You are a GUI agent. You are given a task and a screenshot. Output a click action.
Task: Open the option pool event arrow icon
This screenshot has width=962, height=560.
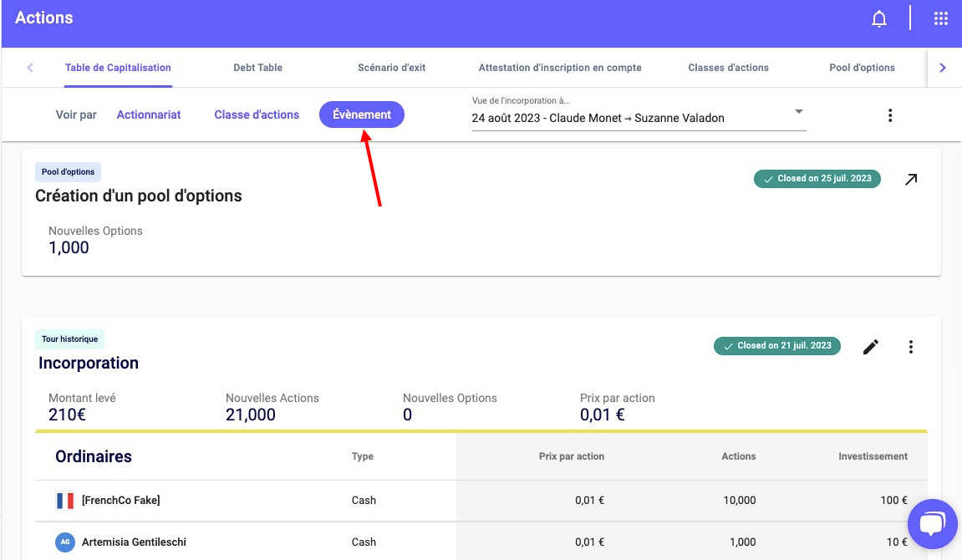click(x=911, y=180)
